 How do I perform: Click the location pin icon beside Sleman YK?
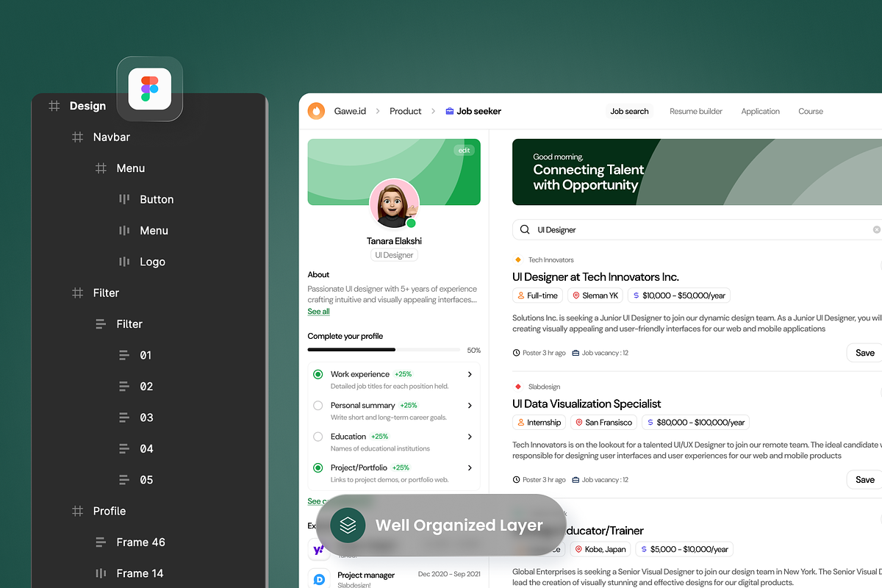click(x=578, y=295)
